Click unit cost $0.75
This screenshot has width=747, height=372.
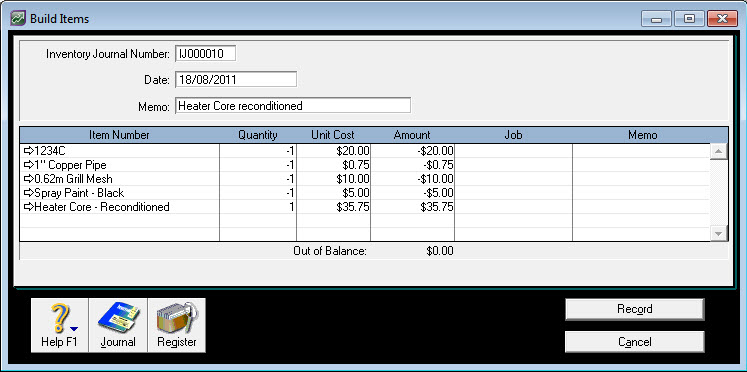(355, 165)
